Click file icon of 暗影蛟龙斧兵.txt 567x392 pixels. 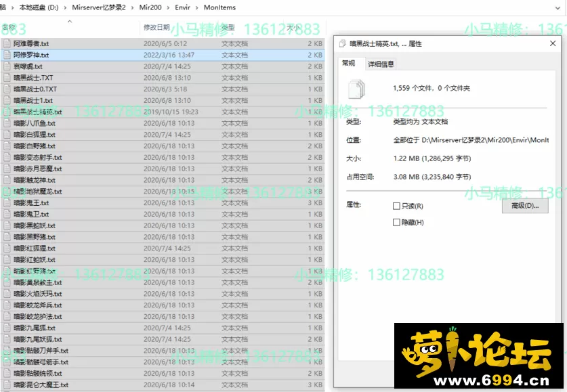[7, 305]
